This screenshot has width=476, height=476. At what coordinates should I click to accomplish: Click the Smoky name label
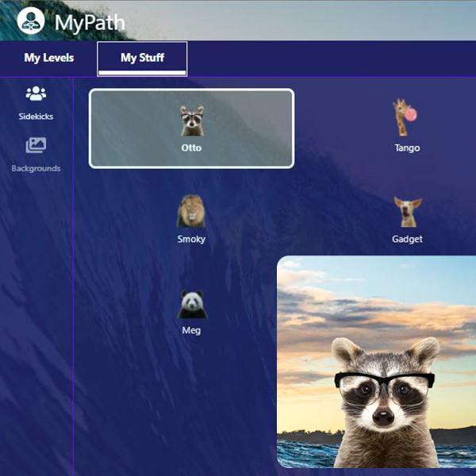191,239
